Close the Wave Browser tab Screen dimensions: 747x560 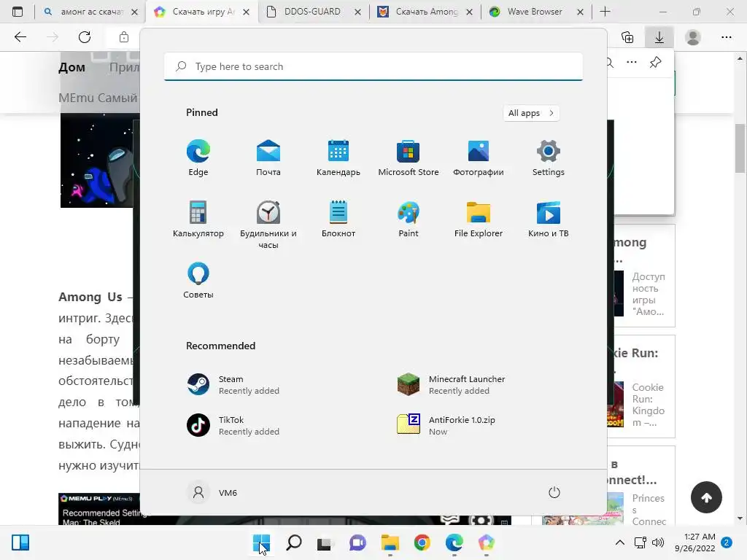[x=580, y=12]
